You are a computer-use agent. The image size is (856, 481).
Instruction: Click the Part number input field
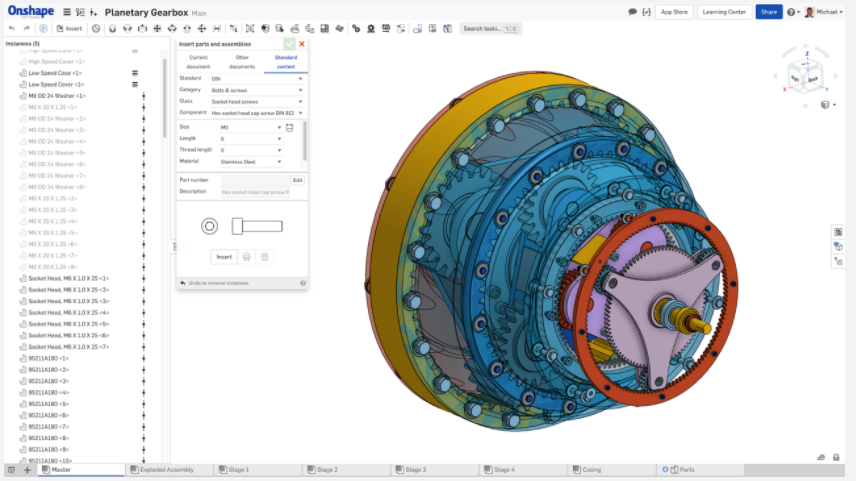pos(254,180)
